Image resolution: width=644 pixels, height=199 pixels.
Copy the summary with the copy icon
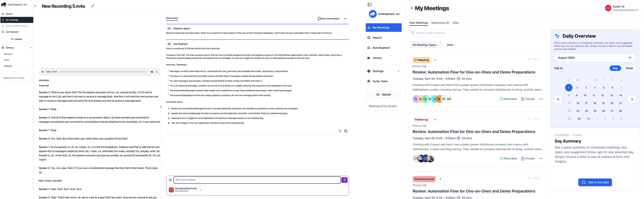click(x=346, y=131)
